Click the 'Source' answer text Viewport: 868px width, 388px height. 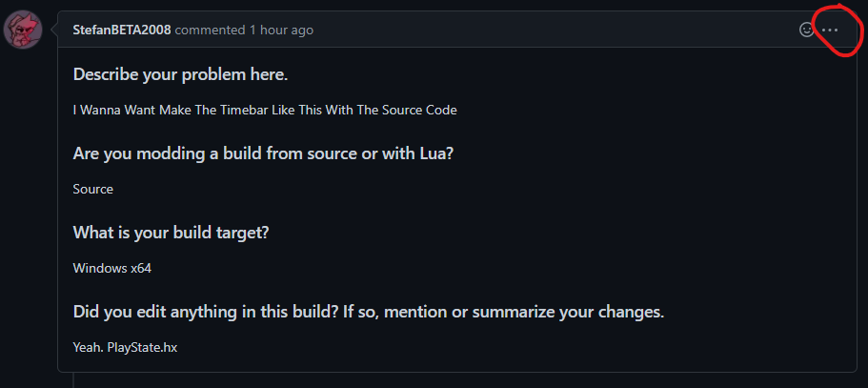tap(93, 189)
